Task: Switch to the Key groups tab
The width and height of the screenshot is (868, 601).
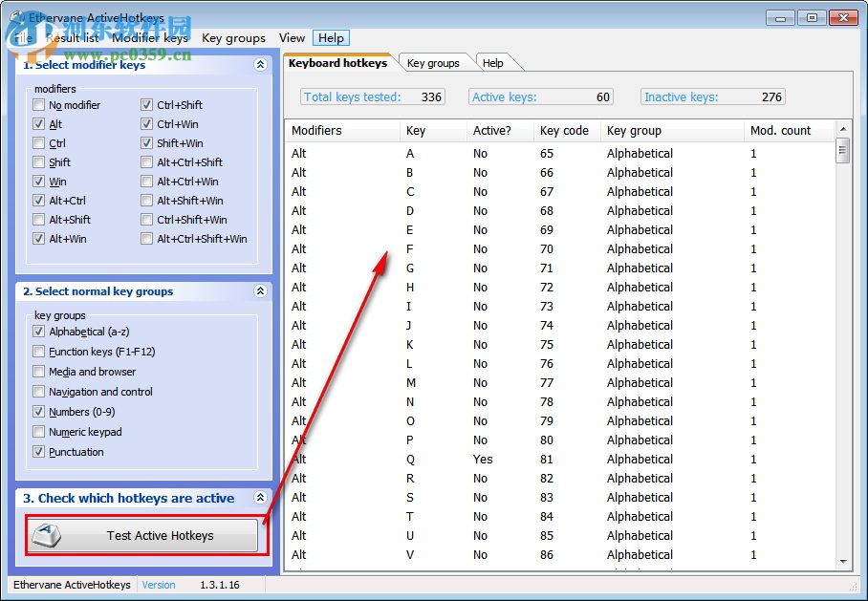Action: pos(433,63)
